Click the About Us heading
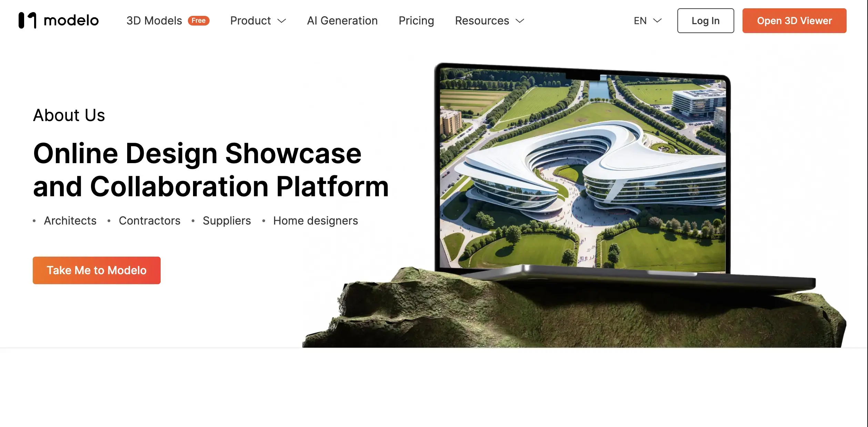Image resolution: width=868 pixels, height=427 pixels. (x=69, y=115)
